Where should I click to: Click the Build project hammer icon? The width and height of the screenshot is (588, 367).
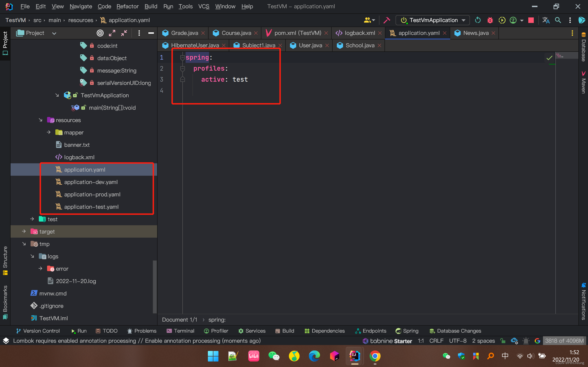[x=387, y=20]
